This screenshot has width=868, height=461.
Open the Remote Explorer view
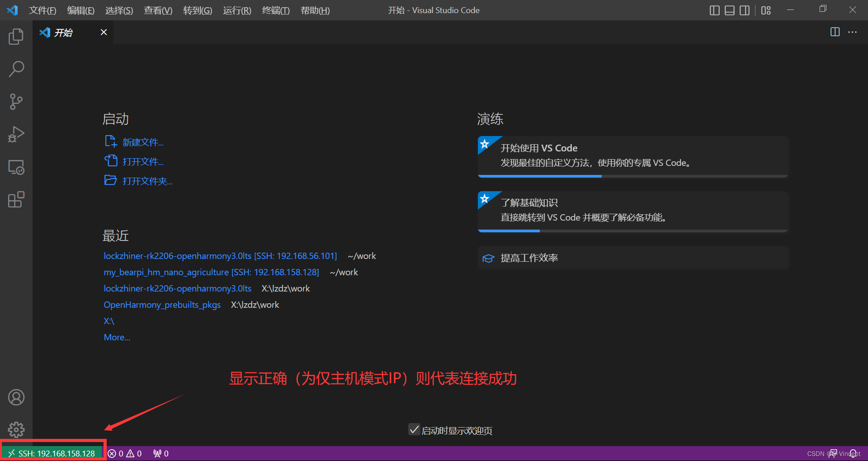pyautogui.click(x=16, y=167)
